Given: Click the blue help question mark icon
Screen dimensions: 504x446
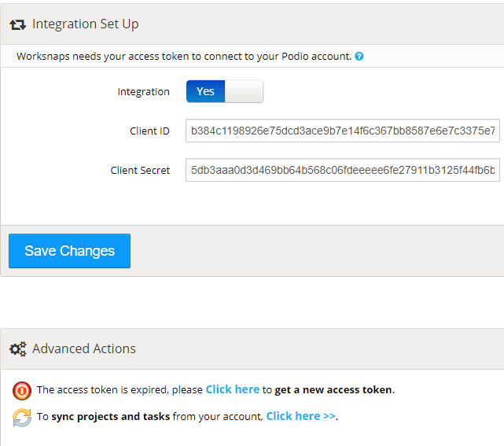Looking at the screenshot, I should 359,57.
